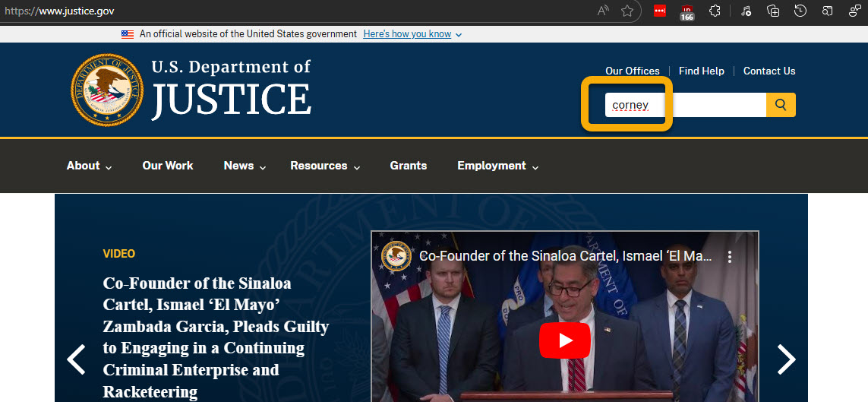Expand the Here's how you know chevron
The width and height of the screenshot is (868, 402).
pos(459,35)
